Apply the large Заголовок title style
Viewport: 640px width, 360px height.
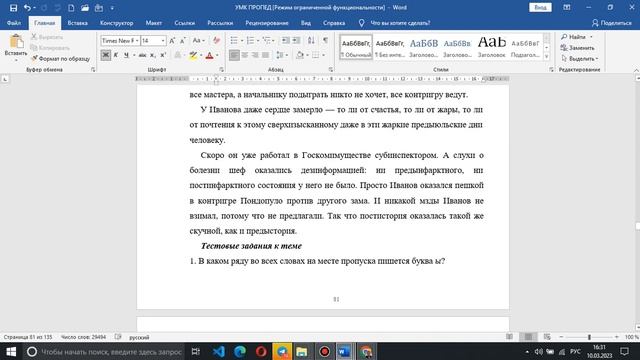point(491,47)
